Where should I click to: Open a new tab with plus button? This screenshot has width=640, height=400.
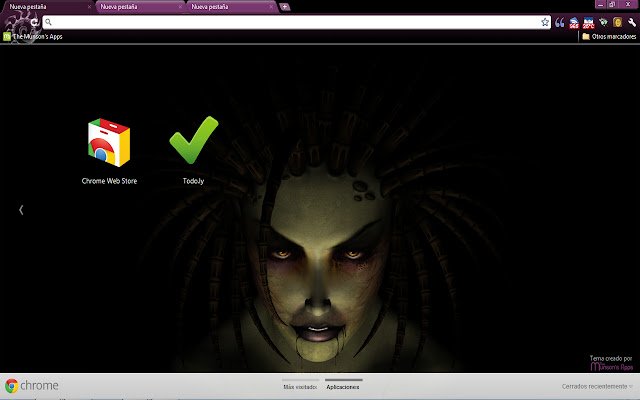(x=285, y=7)
